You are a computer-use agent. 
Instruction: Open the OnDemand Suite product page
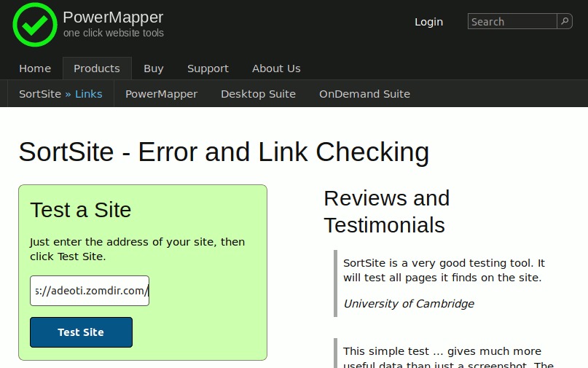point(364,94)
